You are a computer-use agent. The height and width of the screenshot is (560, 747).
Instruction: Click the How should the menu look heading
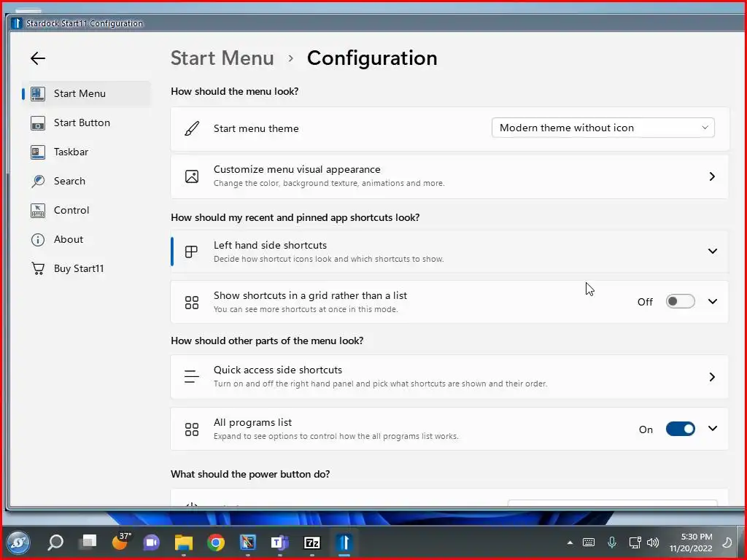(x=234, y=91)
